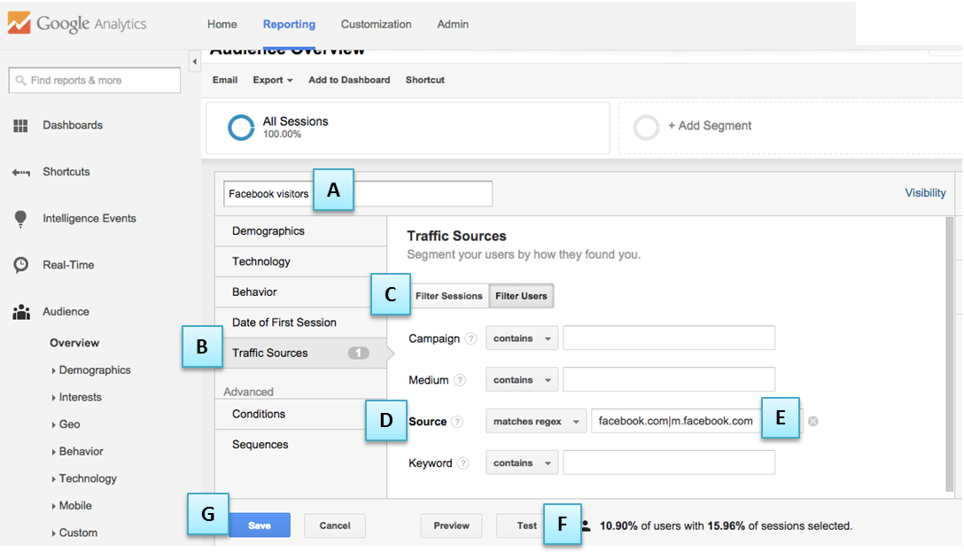Screen dimensions: 964x560
Task: Click the Medium value input field
Action: 669,380
